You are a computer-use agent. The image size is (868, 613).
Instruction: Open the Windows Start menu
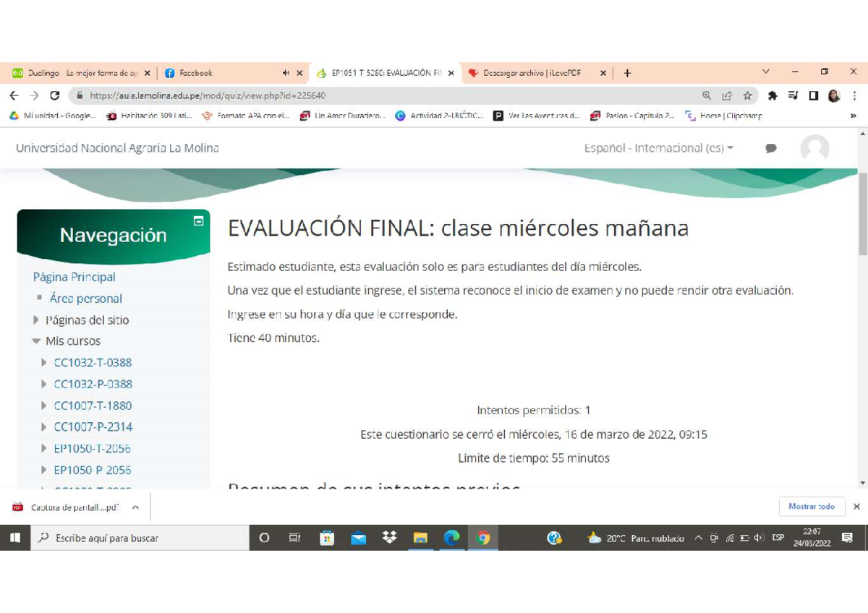click(x=14, y=537)
